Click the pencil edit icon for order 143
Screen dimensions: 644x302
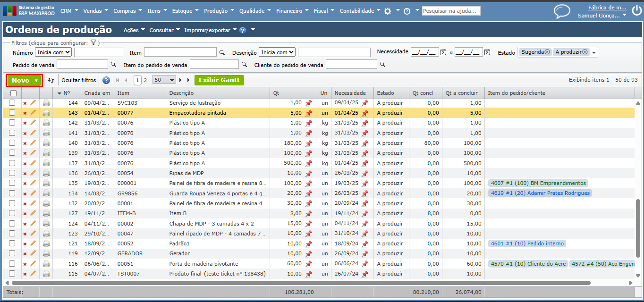[x=33, y=113]
